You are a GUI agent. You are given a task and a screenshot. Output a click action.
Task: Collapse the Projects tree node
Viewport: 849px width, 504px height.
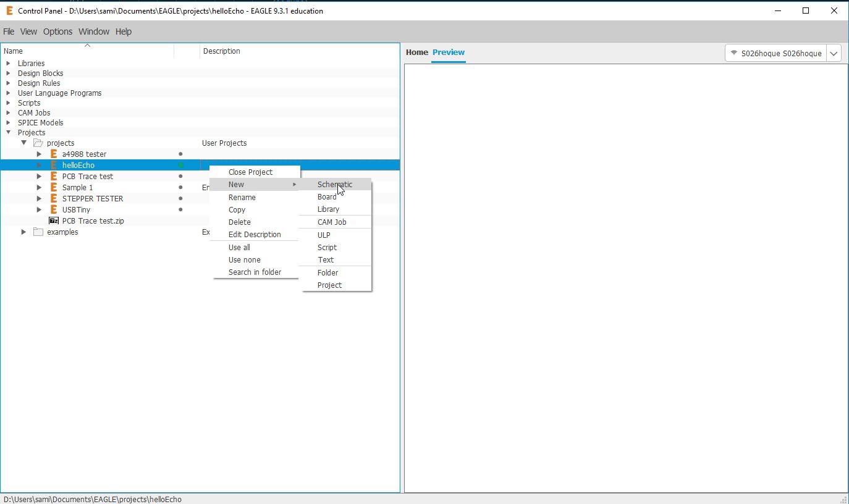click(x=8, y=132)
